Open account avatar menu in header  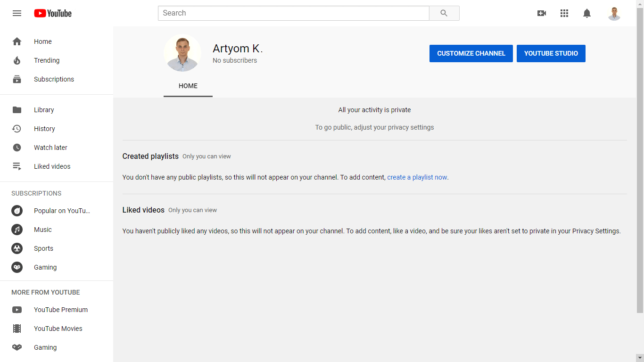click(x=614, y=14)
